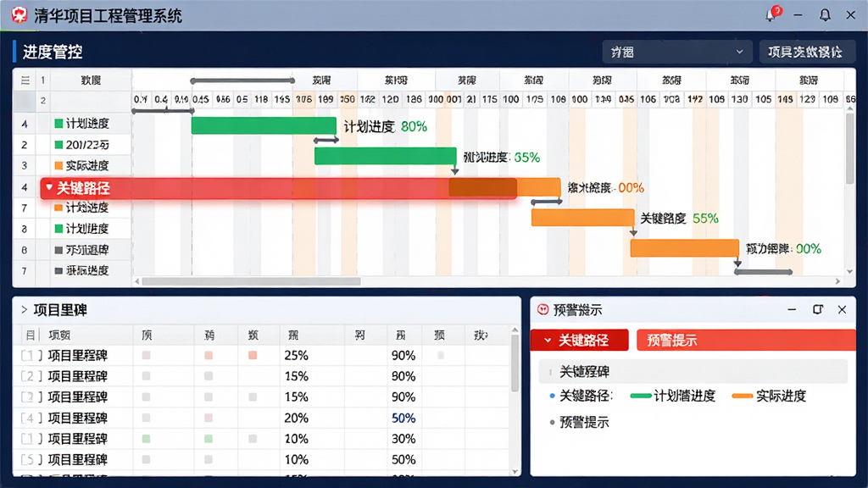Click the button right of the header dropdown
Image resolution: width=868 pixels, height=488 pixels.
coord(807,52)
